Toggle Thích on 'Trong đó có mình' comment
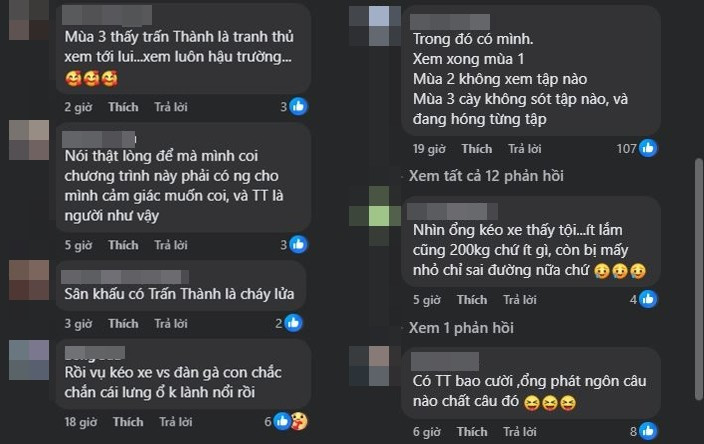The width and height of the screenshot is (704, 444). tap(470, 149)
